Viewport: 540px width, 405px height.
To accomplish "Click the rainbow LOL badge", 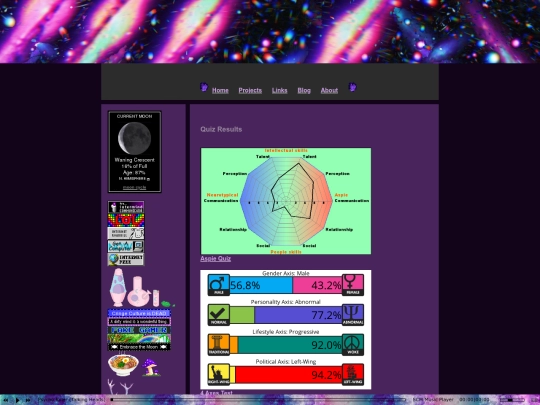I will (126, 220).
